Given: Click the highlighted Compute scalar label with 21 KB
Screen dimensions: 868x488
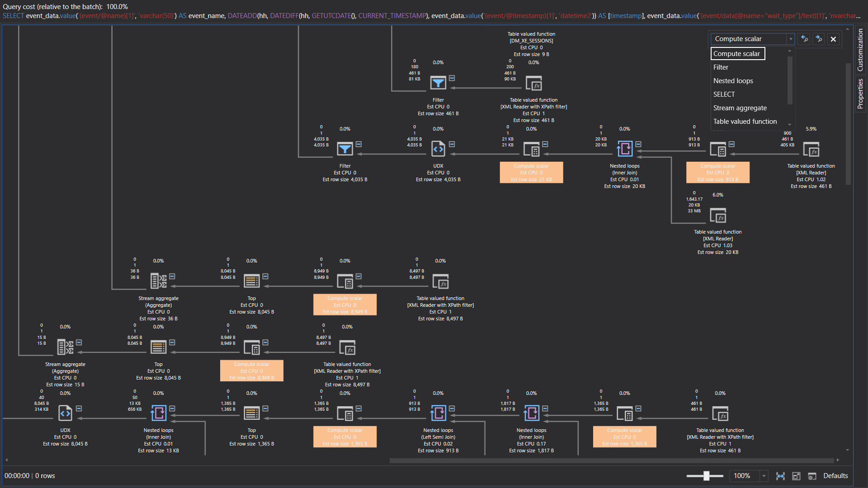Looking at the screenshot, I should click(531, 173).
